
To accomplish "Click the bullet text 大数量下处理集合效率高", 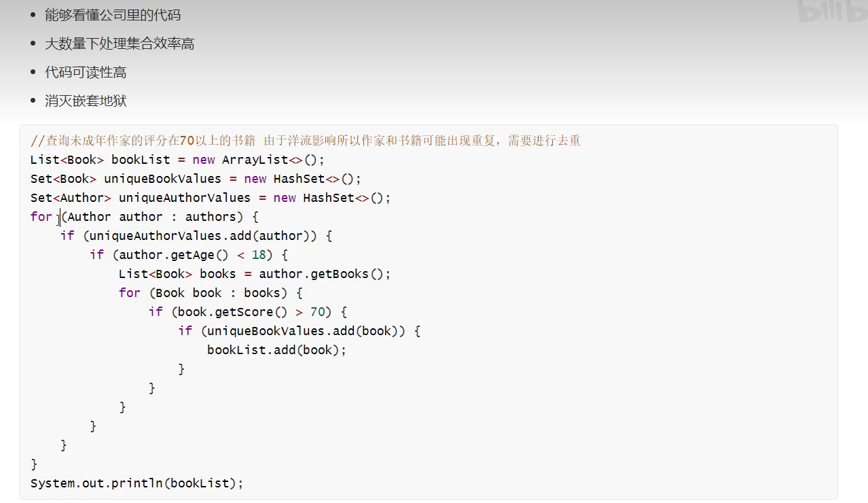I will pos(120,44).
